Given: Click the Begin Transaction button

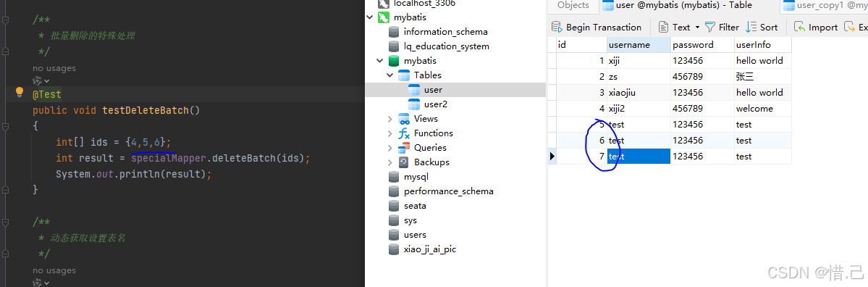Looking at the screenshot, I should 597,27.
